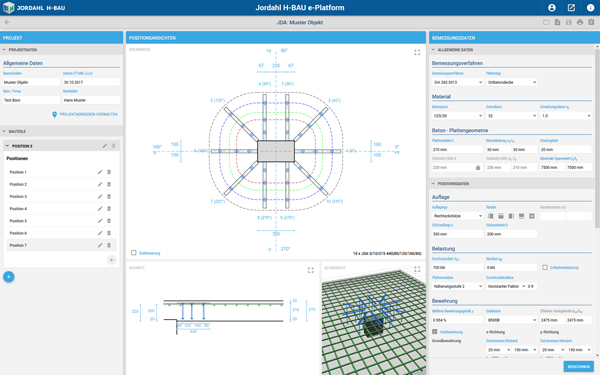Add a new position with small plus button
This screenshot has height=375, width=600.
[111, 260]
